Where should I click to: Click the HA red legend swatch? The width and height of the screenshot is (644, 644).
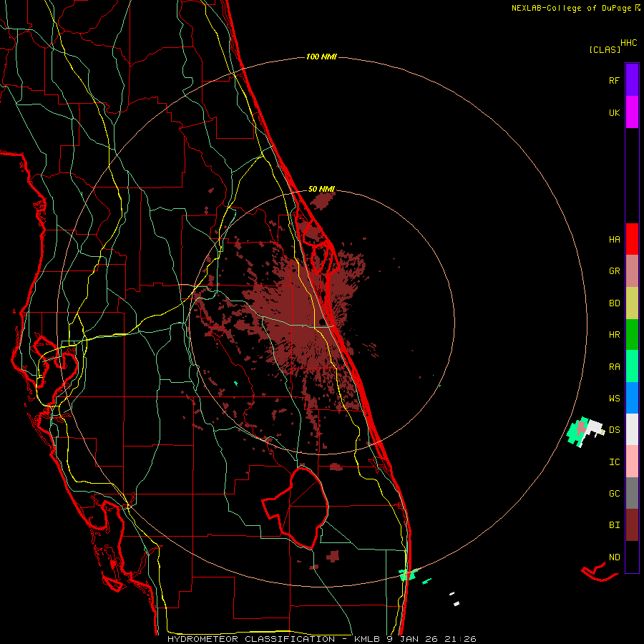632,239
